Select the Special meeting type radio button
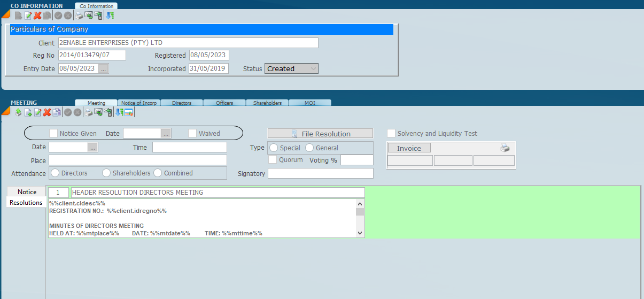Screen dimensions: 644x299 click(x=274, y=148)
